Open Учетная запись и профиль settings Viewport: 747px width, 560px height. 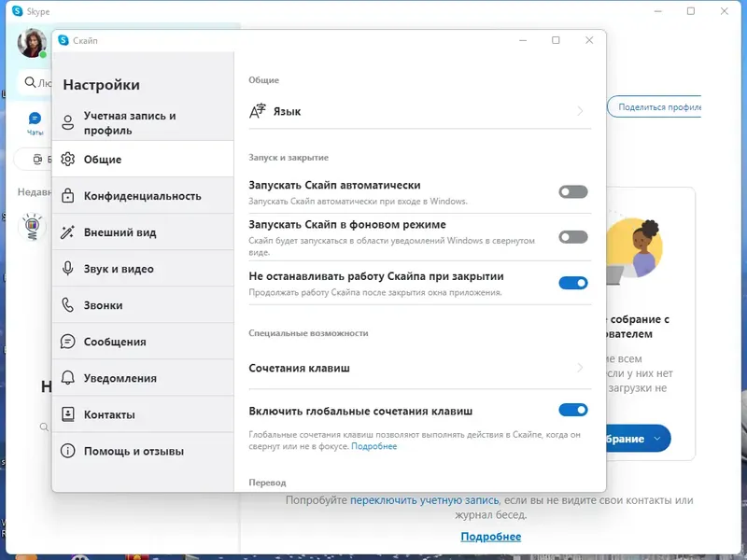point(131,122)
